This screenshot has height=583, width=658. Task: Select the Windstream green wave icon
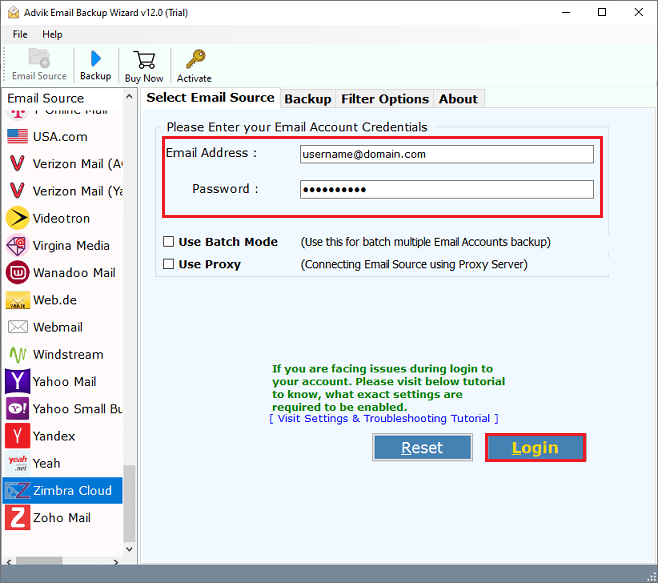[17, 354]
